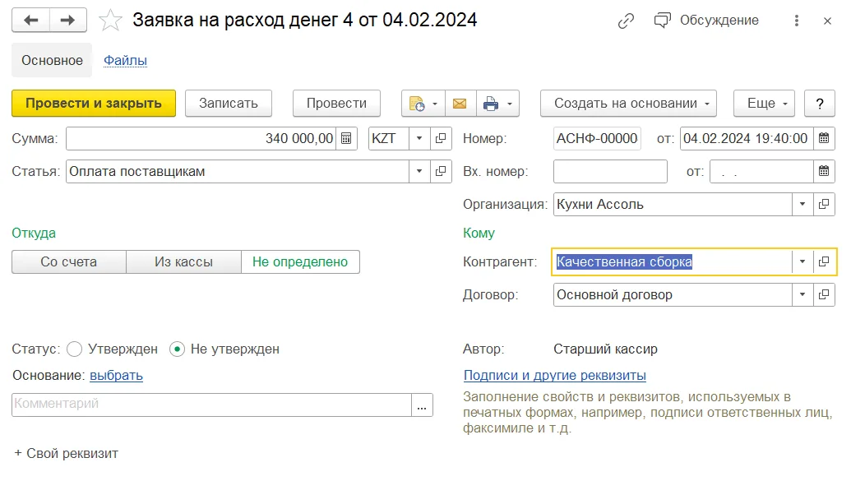Post the document with Провести
Viewport: 851px width, 504px height.
click(x=336, y=103)
